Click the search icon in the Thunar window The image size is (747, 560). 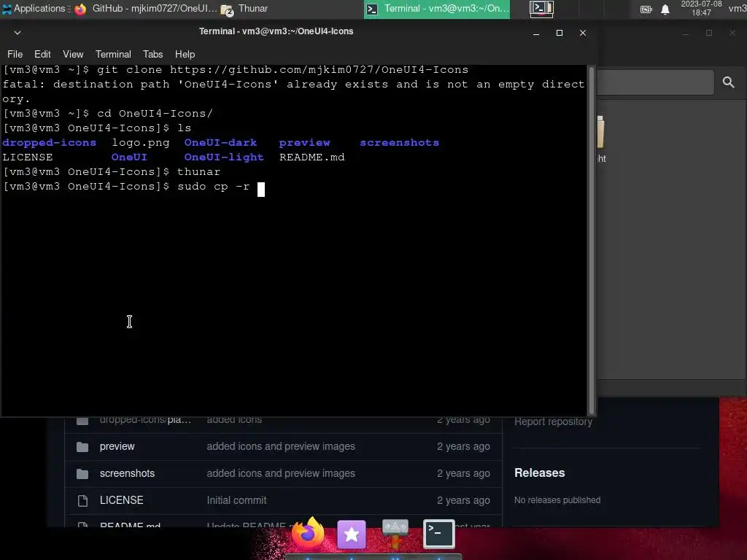click(x=728, y=82)
